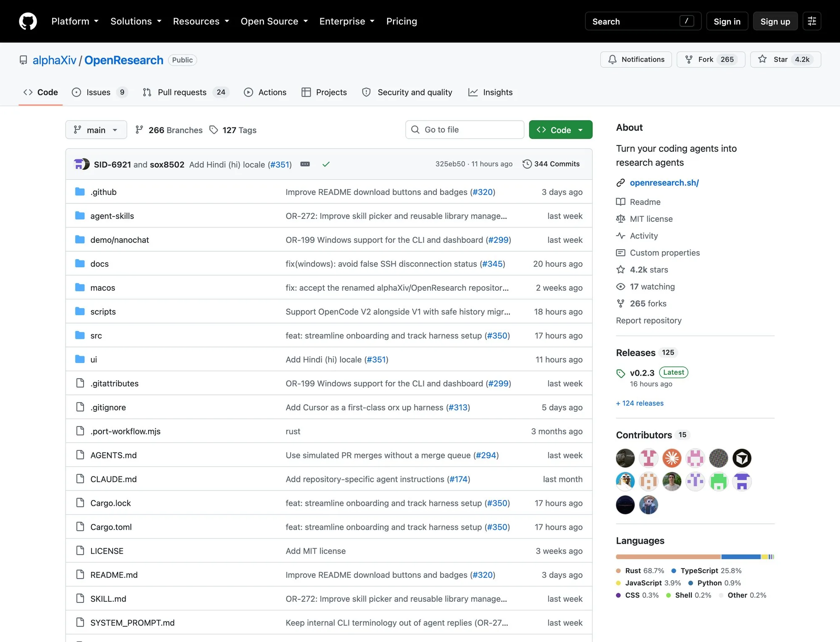Focus the top Search field

click(x=643, y=21)
